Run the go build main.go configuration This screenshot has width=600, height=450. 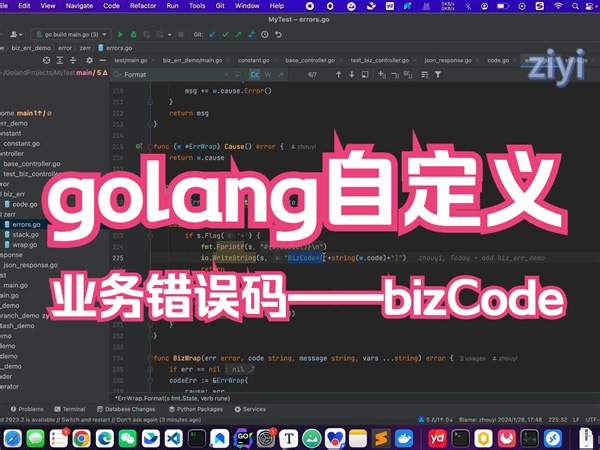pos(121,34)
